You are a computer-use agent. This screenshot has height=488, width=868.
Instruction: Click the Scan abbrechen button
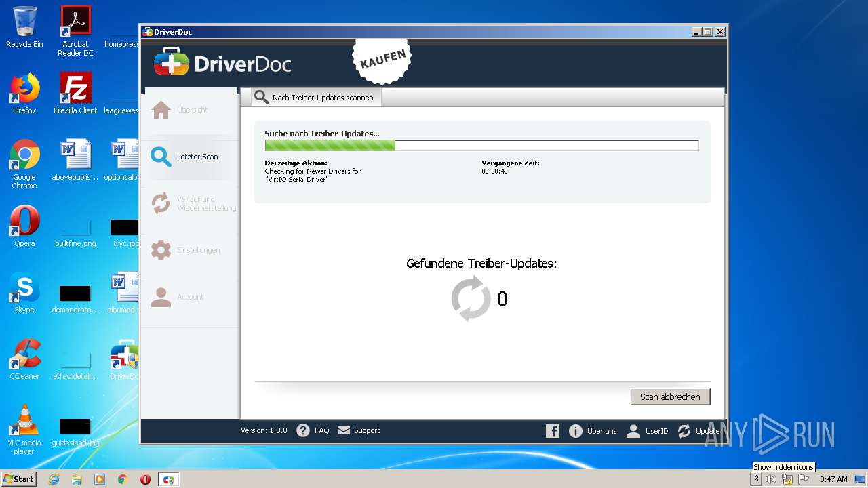click(x=670, y=396)
